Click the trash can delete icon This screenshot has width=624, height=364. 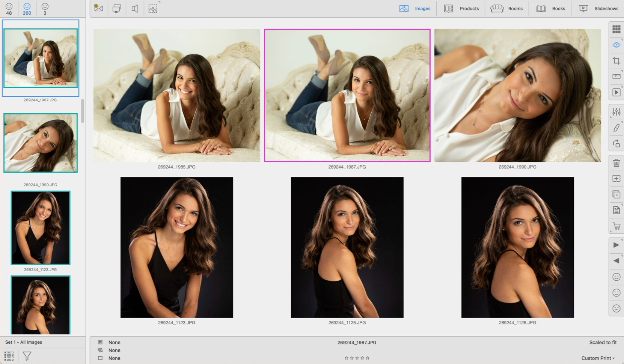(616, 163)
